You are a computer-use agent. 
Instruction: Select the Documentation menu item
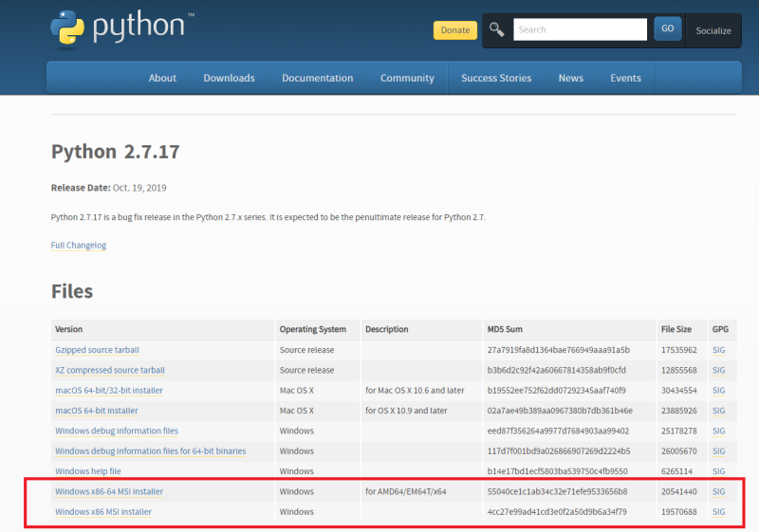(317, 78)
